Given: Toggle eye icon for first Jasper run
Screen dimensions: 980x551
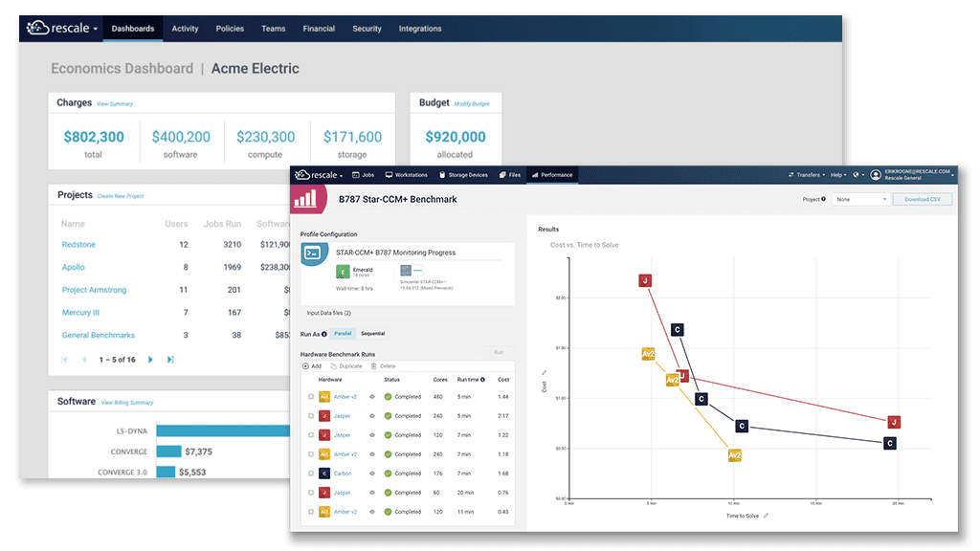Looking at the screenshot, I should (372, 416).
